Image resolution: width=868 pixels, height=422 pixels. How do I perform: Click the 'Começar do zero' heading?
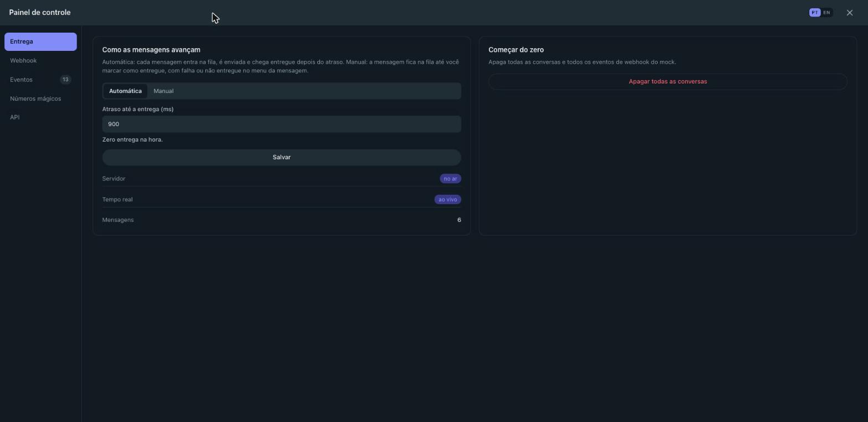(516, 50)
